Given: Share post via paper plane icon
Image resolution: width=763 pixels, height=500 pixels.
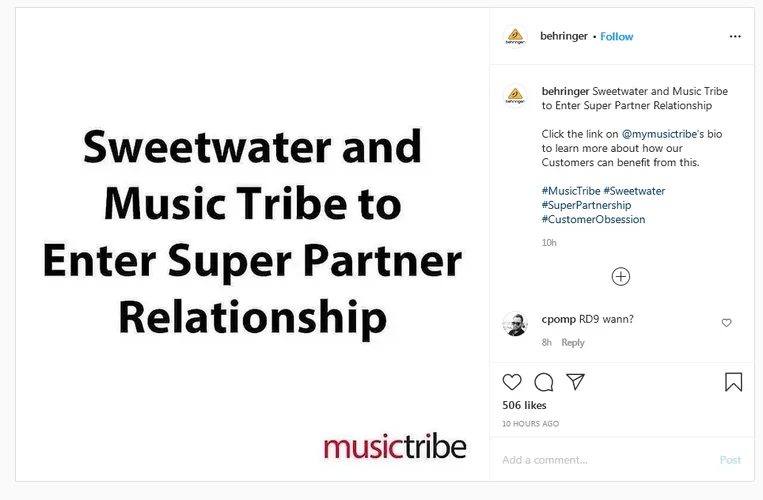Looking at the screenshot, I should coord(575,382).
